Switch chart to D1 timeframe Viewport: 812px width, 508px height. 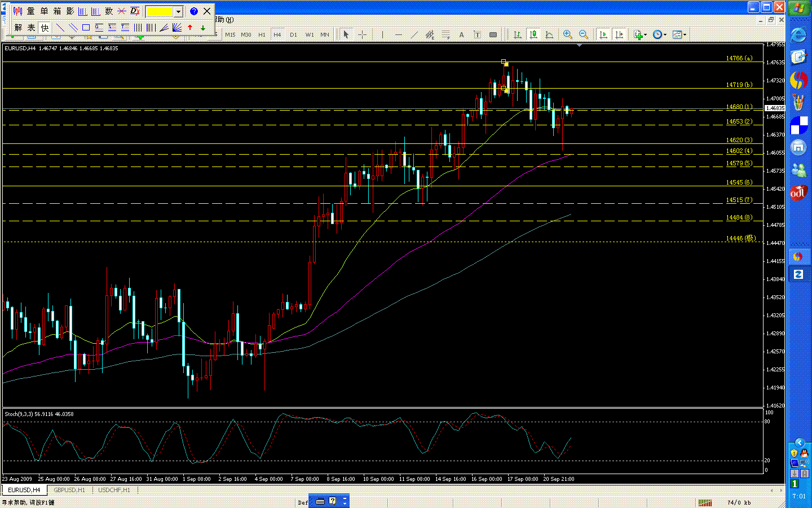(293, 35)
